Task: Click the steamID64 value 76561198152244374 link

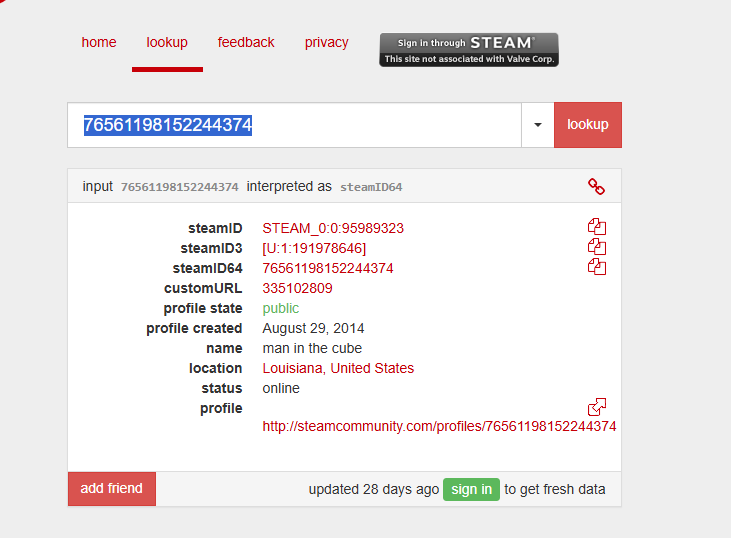Action: click(x=328, y=269)
